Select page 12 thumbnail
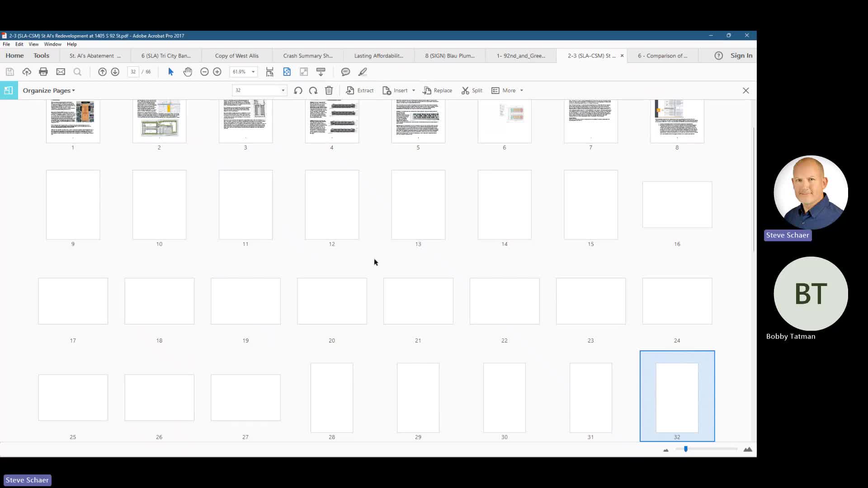Screen dimensions: 868x488 pos(332,205)
